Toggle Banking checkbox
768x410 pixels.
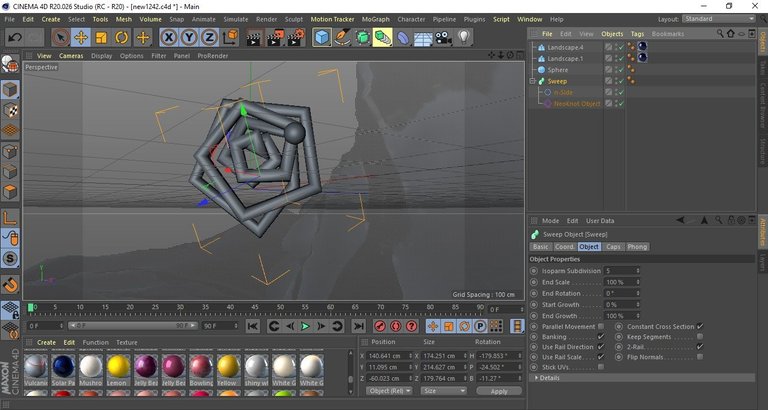tap(601, 337)
